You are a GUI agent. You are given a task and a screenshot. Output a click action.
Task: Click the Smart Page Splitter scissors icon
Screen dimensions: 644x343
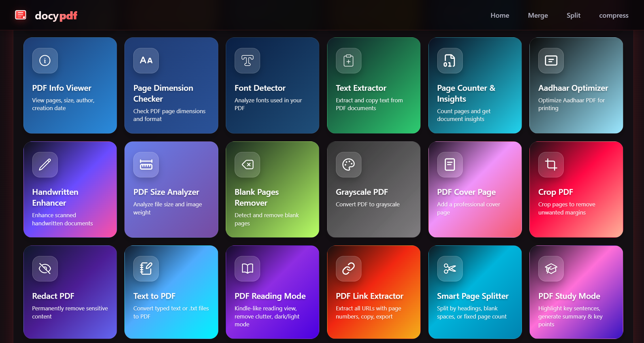pyautogui.click(x=449, y=269)
